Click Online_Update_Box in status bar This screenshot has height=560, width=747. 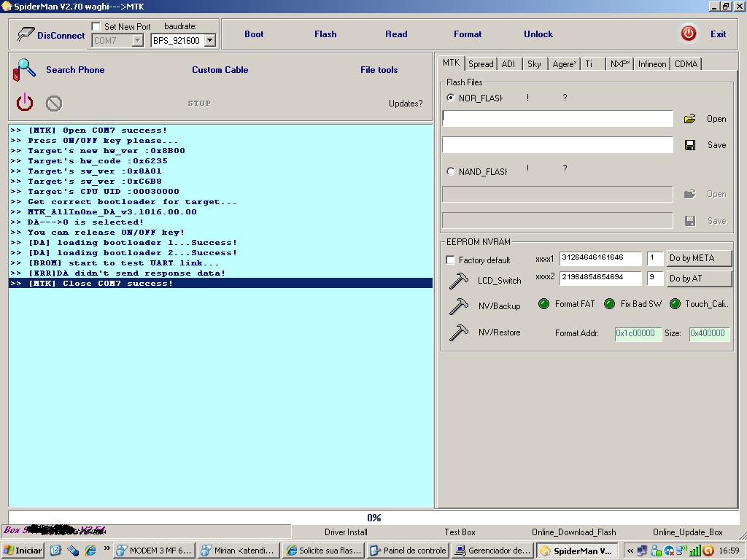click(x=687, y=532)
